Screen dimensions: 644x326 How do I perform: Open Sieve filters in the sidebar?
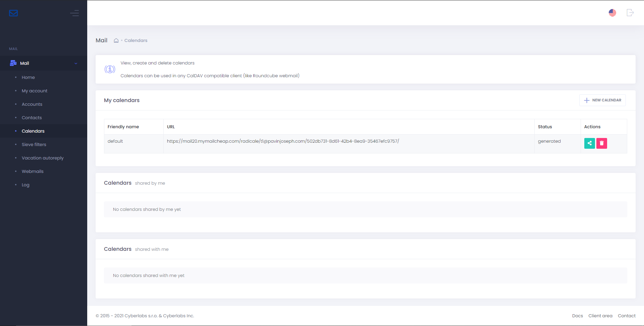(34, 145)
